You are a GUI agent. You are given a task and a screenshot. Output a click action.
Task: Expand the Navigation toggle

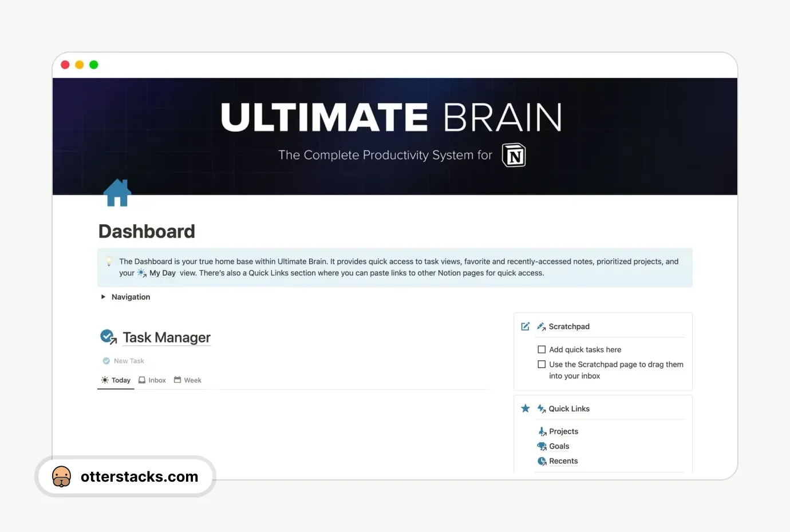click(x=104, y=297)
